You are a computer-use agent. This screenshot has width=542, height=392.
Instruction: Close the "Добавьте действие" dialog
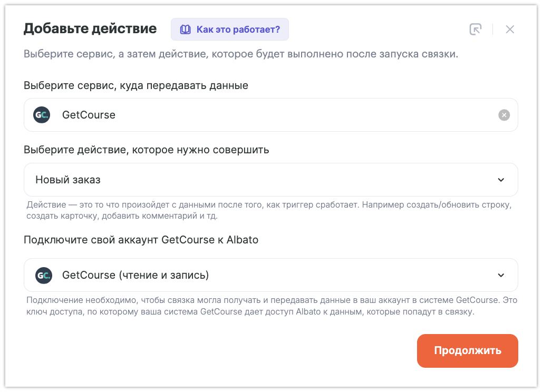click(510, 30)
